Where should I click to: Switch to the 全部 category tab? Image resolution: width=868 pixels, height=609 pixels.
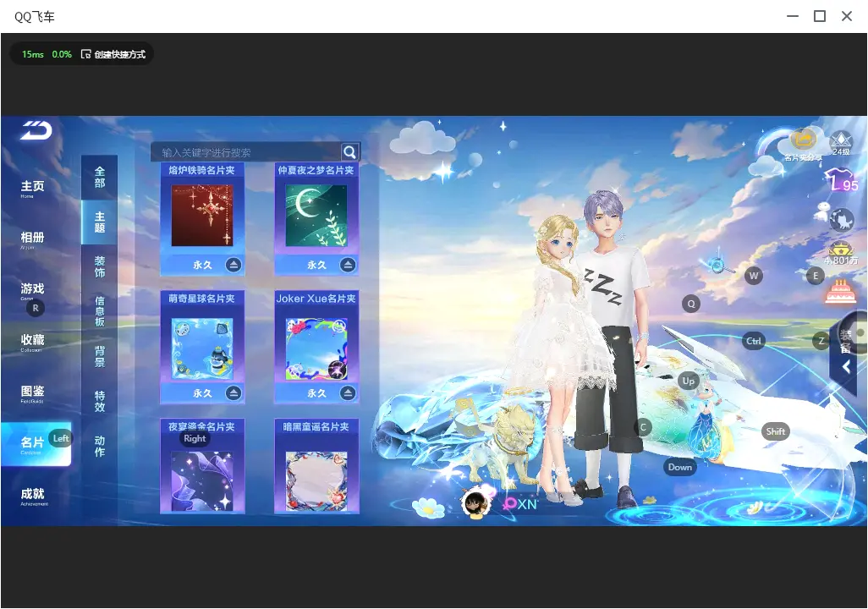click(100, 177)
